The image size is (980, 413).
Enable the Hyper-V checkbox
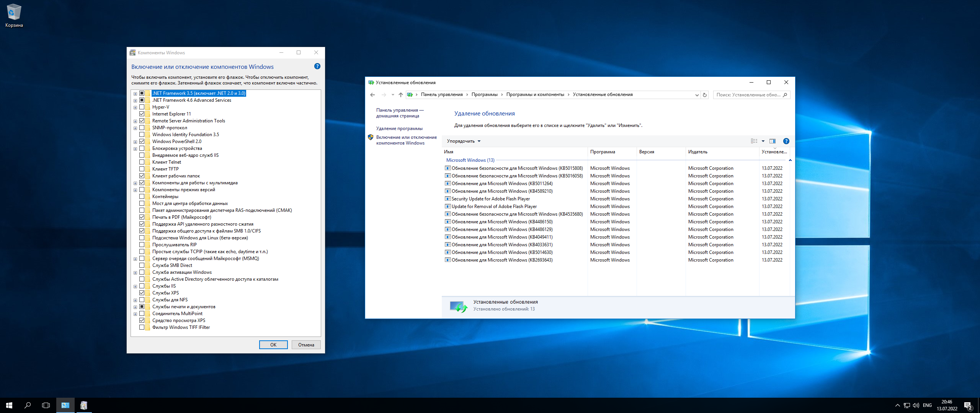coord(142,107)
